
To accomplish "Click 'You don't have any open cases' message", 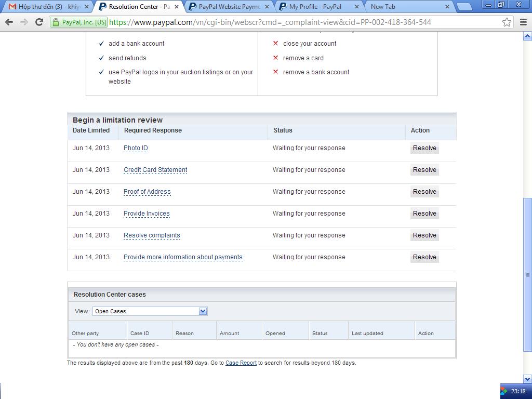I will tap(116, 344).
